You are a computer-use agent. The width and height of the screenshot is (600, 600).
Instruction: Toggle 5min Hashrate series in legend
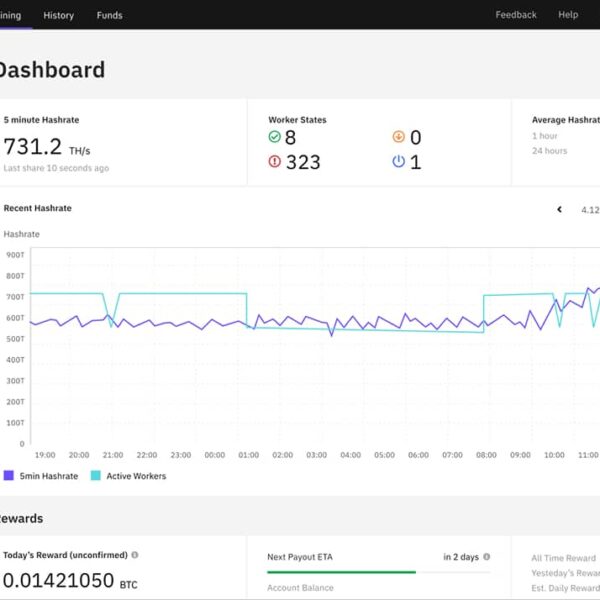42,476
